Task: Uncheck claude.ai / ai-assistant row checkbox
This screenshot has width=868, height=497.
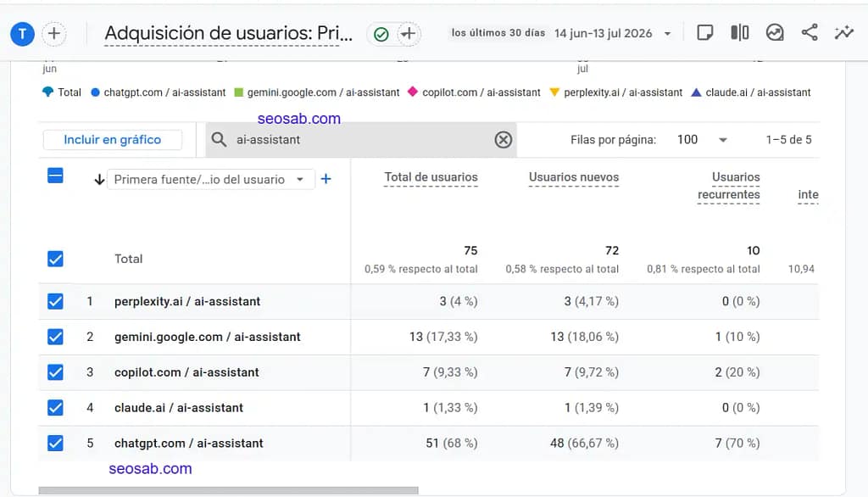Action: coord(55,408)
